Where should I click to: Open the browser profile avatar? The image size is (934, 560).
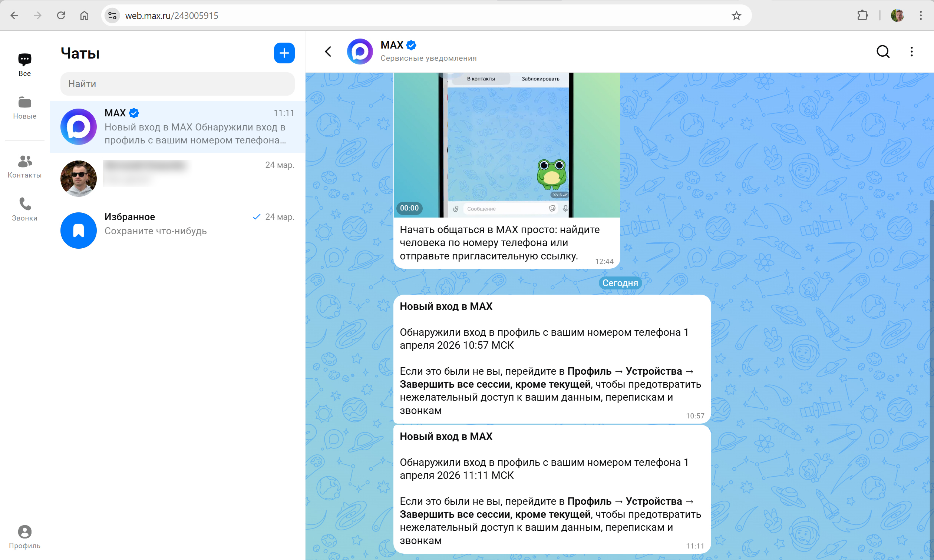(898, 16)
